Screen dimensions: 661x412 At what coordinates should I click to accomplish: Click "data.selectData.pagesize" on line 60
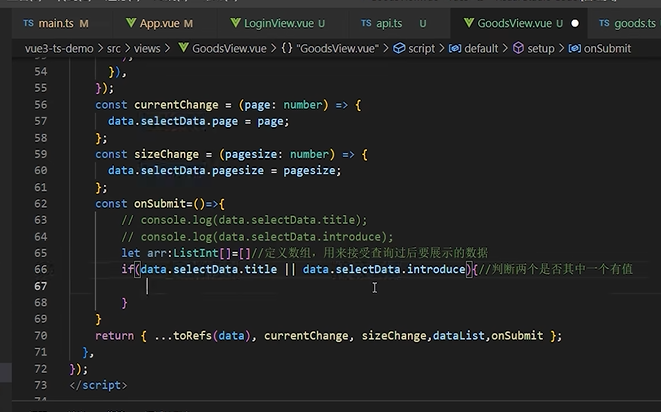point(186,171)
